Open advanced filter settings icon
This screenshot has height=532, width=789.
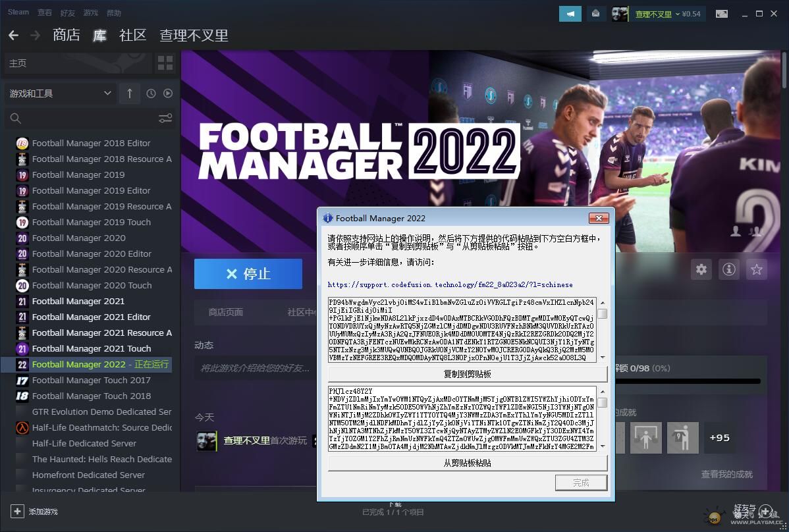click(x=165, y=118)
